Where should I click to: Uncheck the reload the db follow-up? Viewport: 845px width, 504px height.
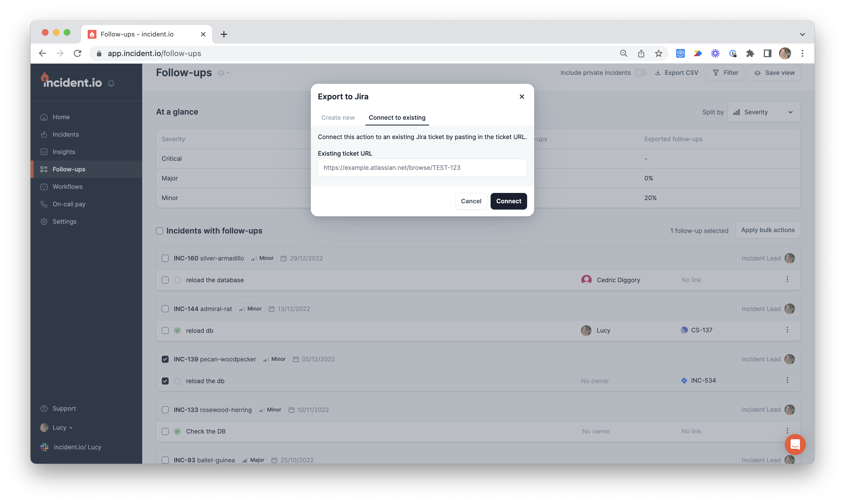[165, 381]
